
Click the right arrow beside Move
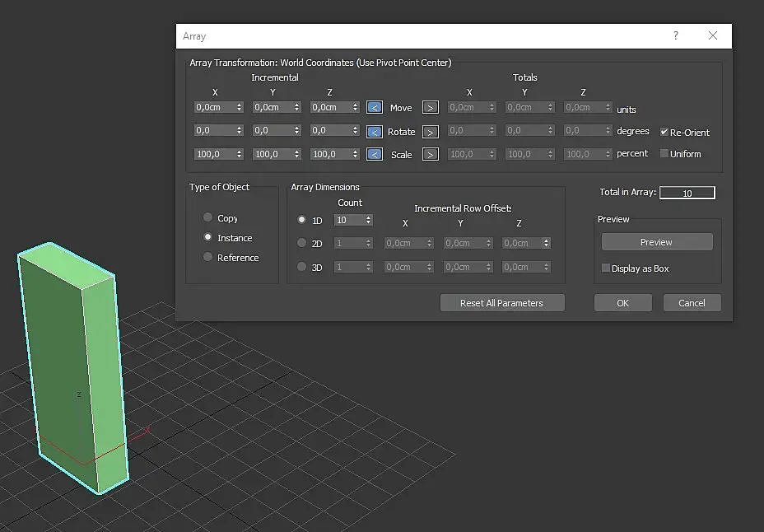(431, 107)
